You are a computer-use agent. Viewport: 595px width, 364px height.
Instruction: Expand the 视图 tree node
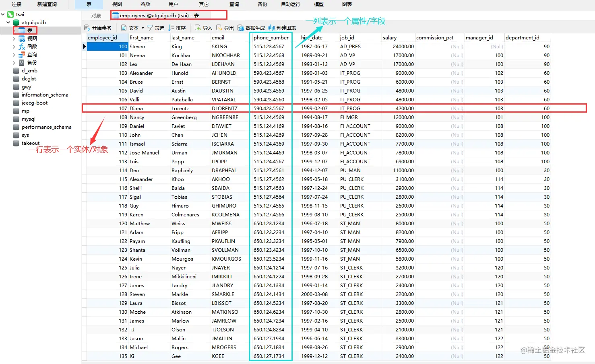(14, 39)
